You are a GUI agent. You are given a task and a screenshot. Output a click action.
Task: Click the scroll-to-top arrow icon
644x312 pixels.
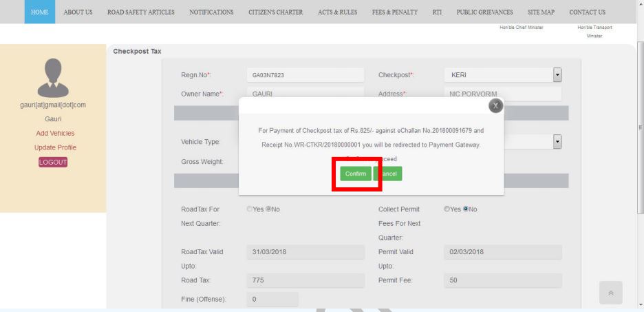[611, 293]
